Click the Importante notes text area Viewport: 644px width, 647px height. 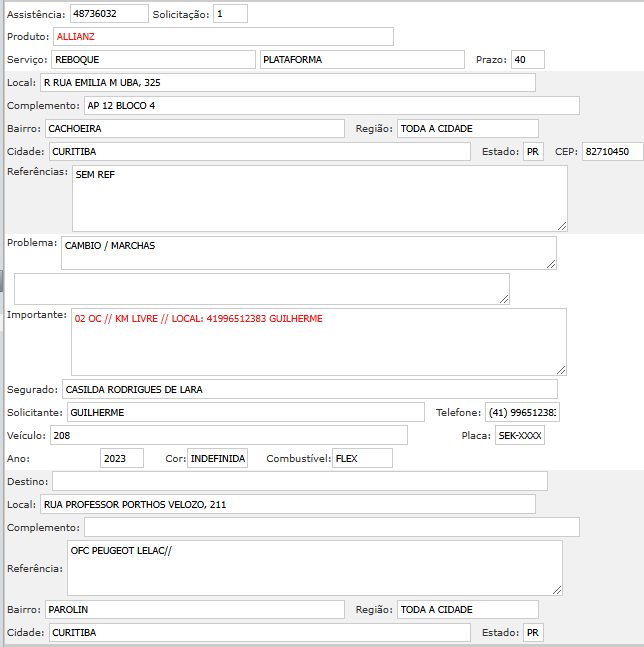pos(318,341)
